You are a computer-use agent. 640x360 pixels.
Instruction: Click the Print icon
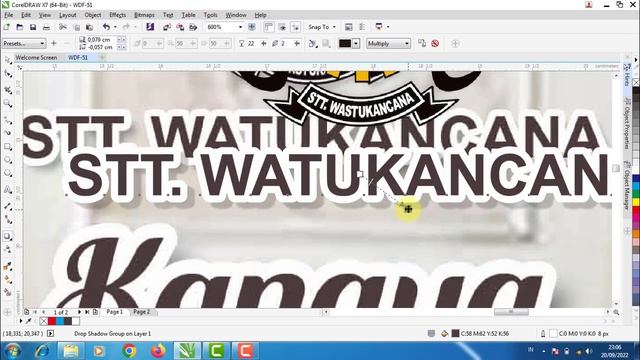[47, 27]
